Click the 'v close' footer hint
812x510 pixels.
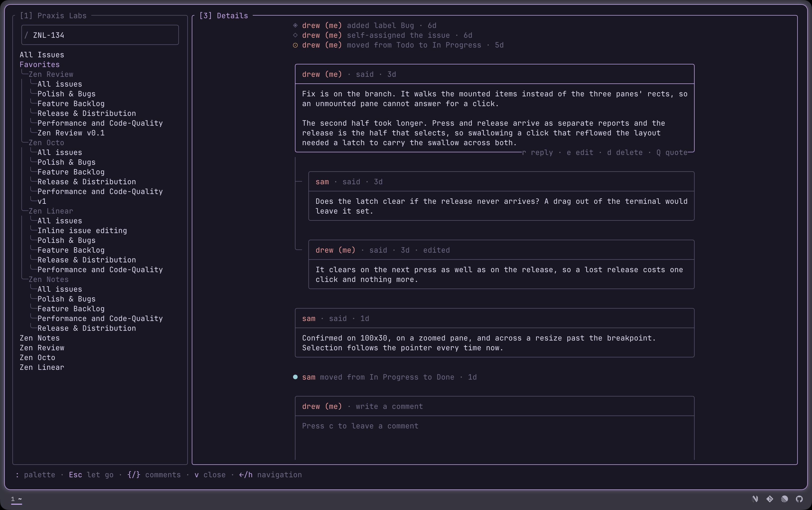point(210,475)
